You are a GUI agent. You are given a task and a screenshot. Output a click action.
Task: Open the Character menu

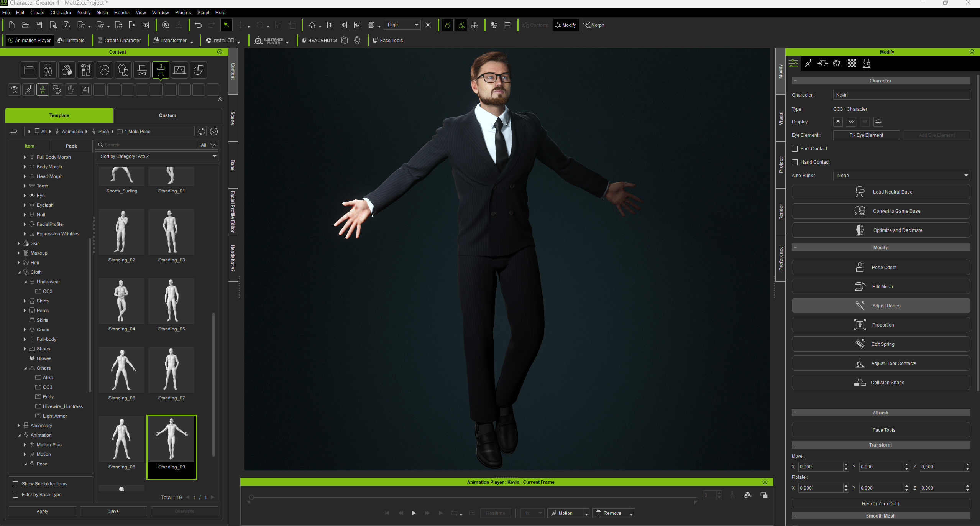click(61, 13)
